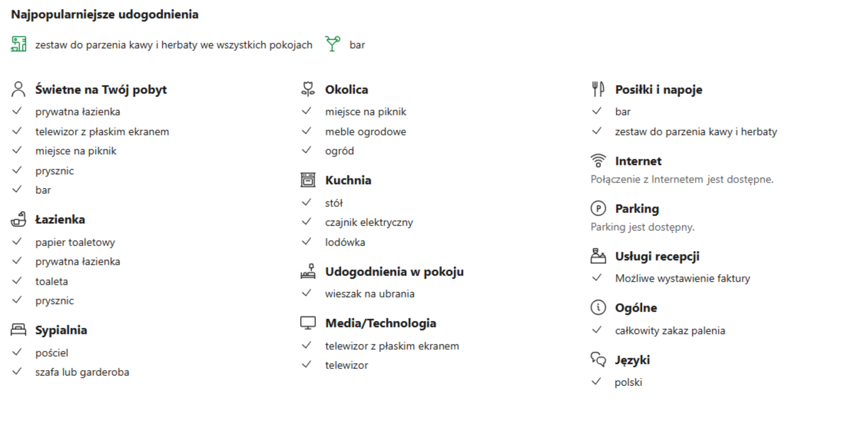The width and height of the screenshot is (868, 421).
Task: Click the info icon beside Ogólne
Action: [x=598, y=307]
